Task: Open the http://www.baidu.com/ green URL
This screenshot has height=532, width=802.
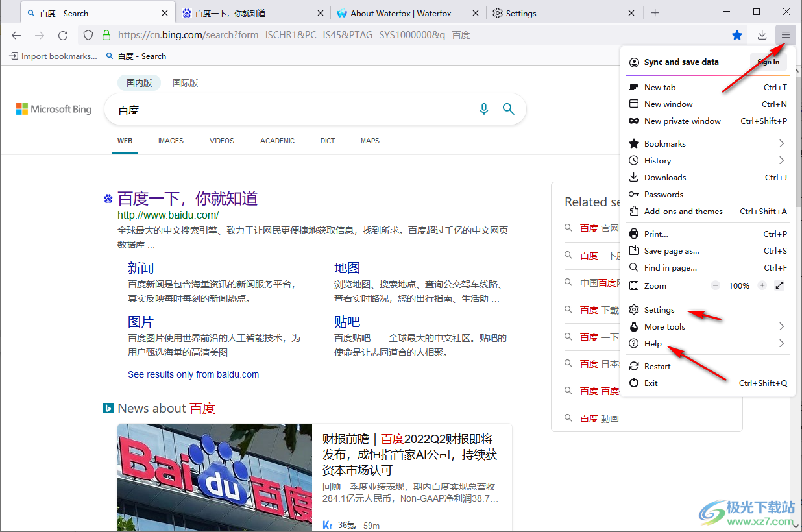Action: 168,215
